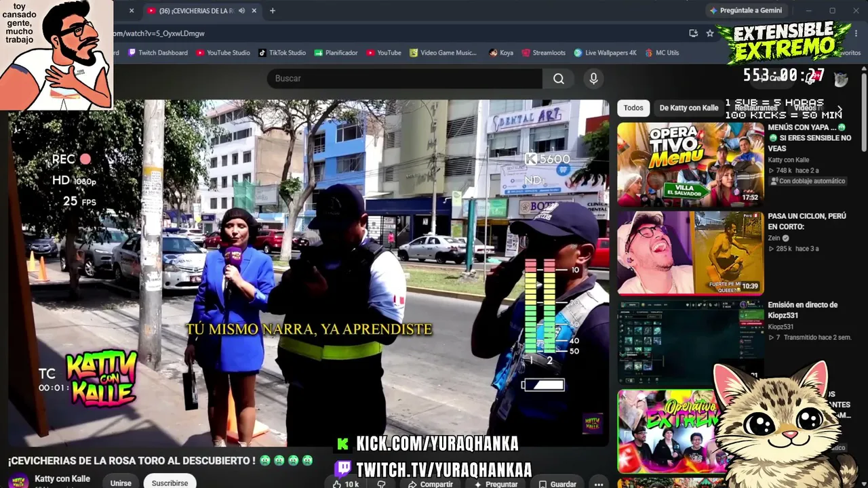Open the Kiopz531 live stream thumbnail

[690, 342]
